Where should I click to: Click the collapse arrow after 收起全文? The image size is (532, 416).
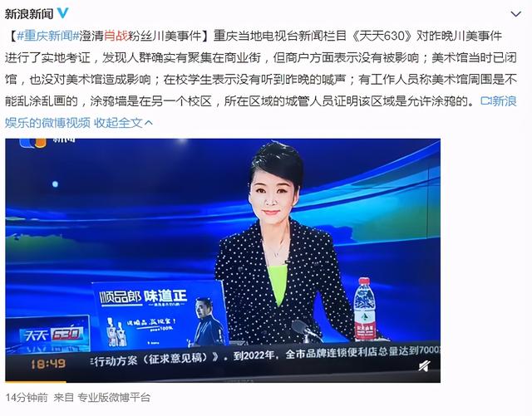pos(149,123)
